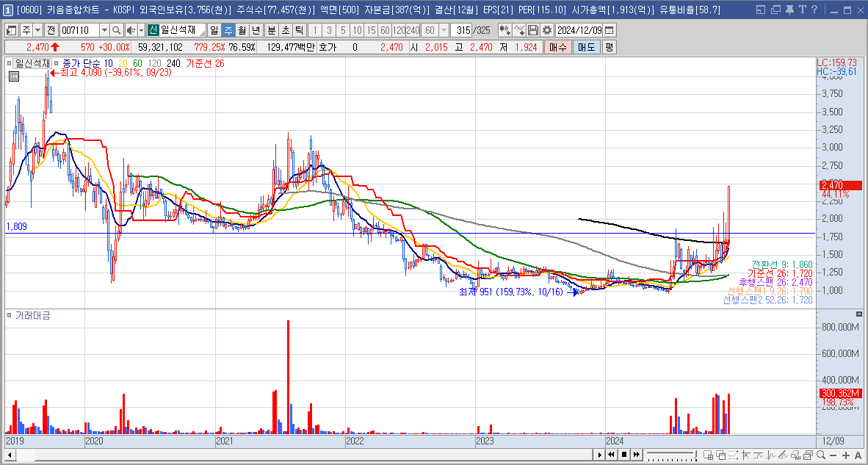This screenshot has width=868, height=465.
Task: Click the 'T' font icon in title bar
Action: [802, 10]
